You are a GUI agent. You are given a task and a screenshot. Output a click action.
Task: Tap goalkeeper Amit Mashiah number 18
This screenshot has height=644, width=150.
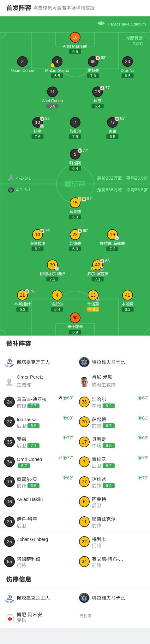75,37
